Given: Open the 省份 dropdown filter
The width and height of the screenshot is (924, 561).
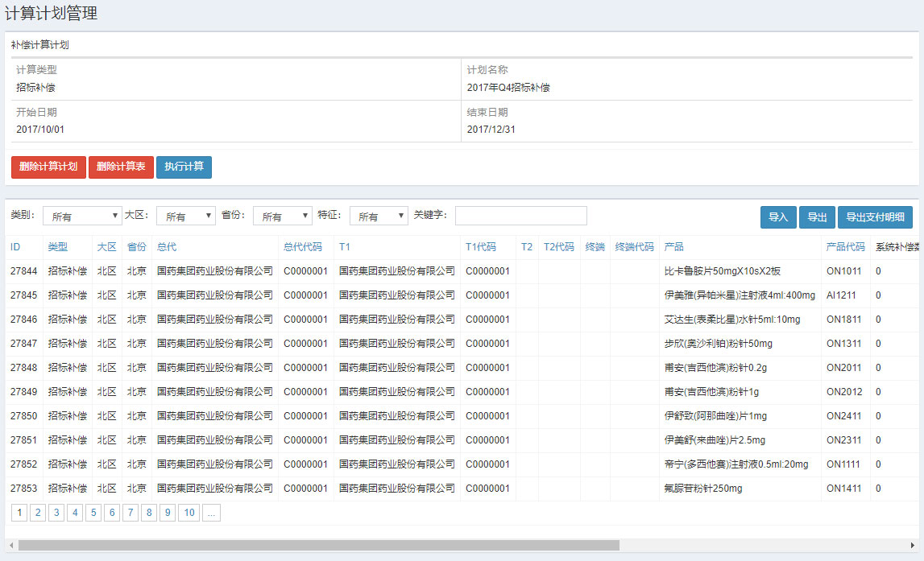Looking at the screenshot, I should coord(283,217).
